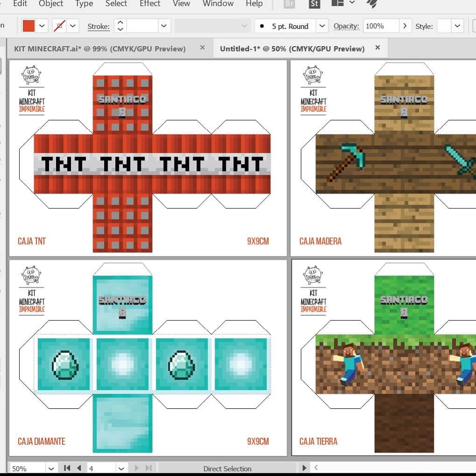Close the KIT MINECRAFT.ai tab
Viewport: 476px width, 476px height.
pyautogui.click(x=203, y=48)
